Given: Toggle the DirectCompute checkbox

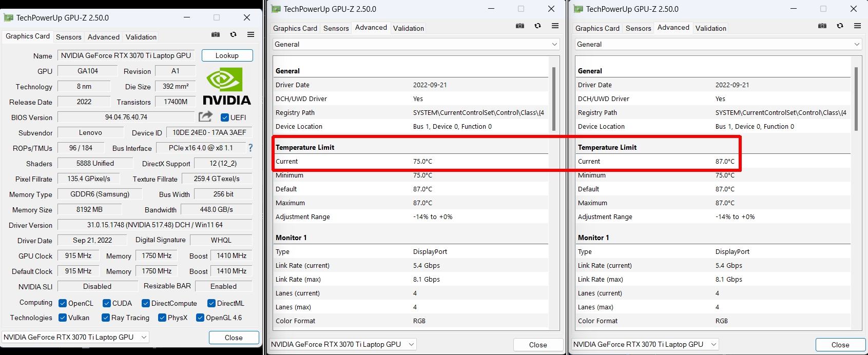Looking at the screenshot, I should 146,303.
